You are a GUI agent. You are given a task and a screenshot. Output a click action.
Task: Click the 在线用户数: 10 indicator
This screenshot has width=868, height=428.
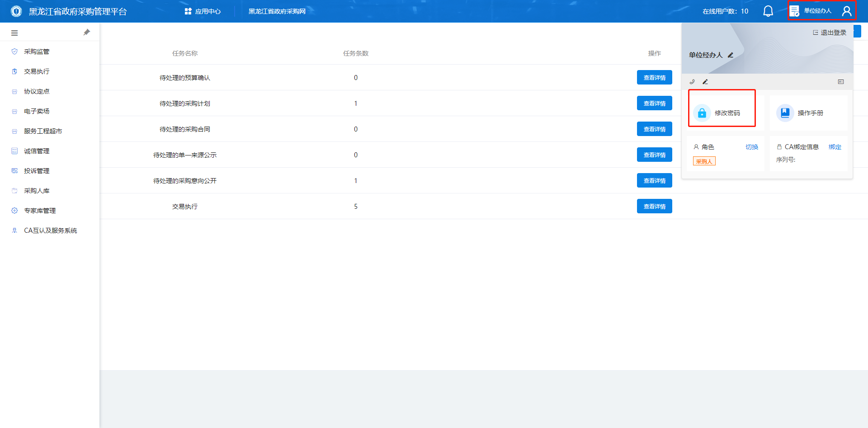click(x=725, y=11)
